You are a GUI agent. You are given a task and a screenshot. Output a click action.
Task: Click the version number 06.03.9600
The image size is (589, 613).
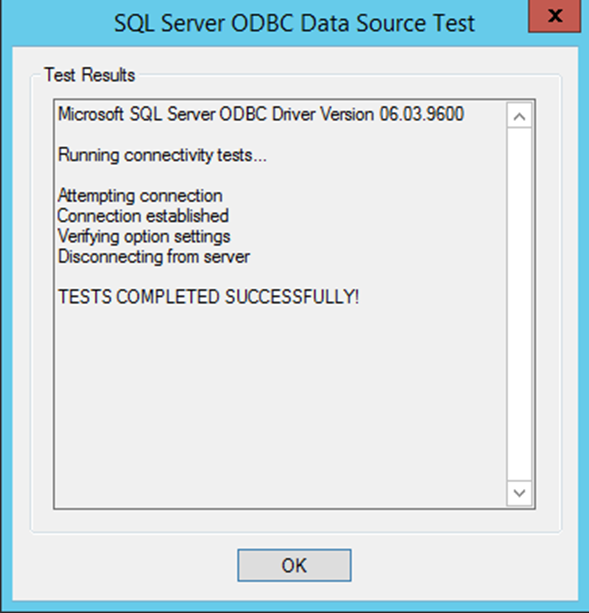click(x=422, y=114)
